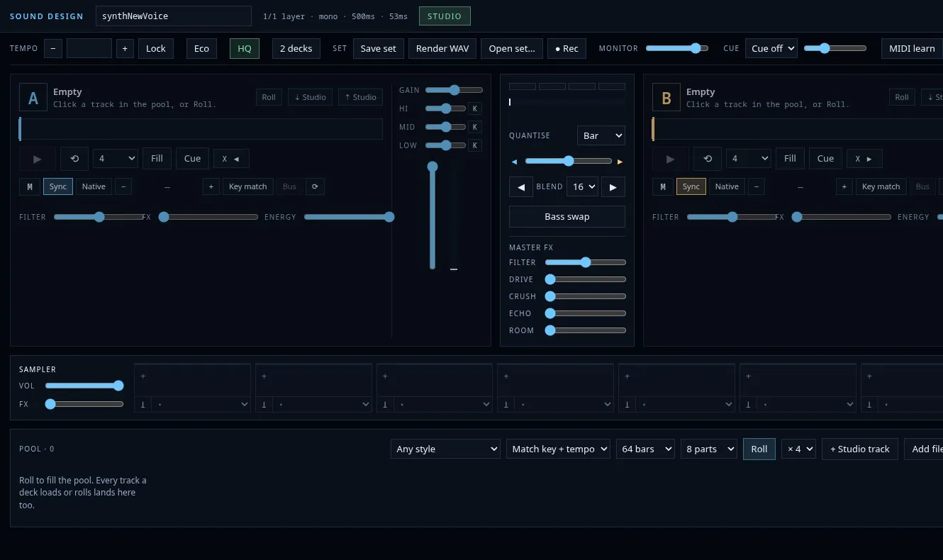Click the Deck B X crossfader assign button

[865, 159]
